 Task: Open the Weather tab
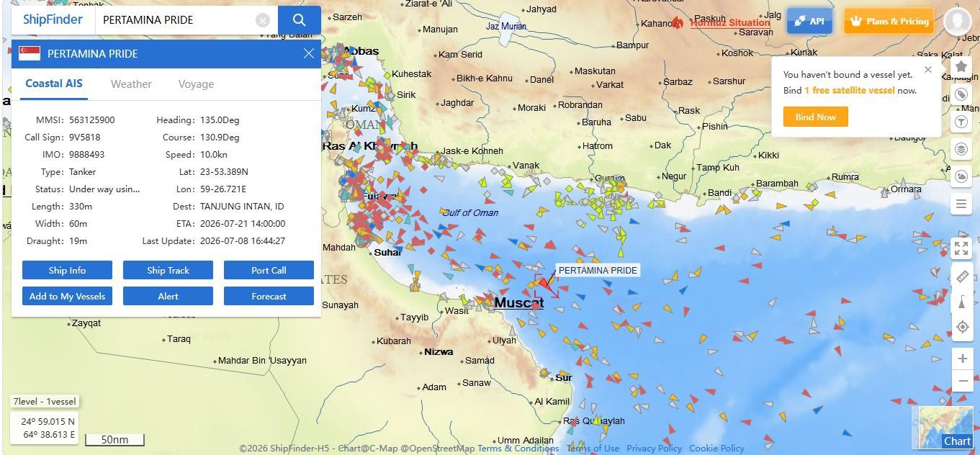coord(131,84)
